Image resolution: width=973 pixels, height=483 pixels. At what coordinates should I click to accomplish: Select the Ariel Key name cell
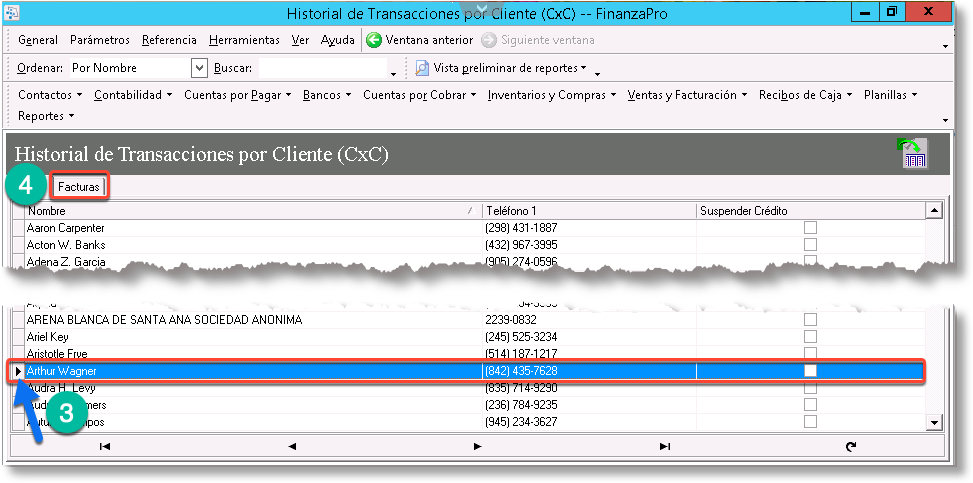tap(253, 336)
